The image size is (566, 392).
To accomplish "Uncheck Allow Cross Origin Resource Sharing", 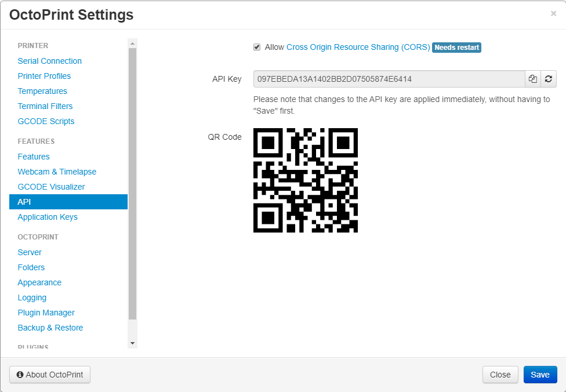I will tap(257, 48).
